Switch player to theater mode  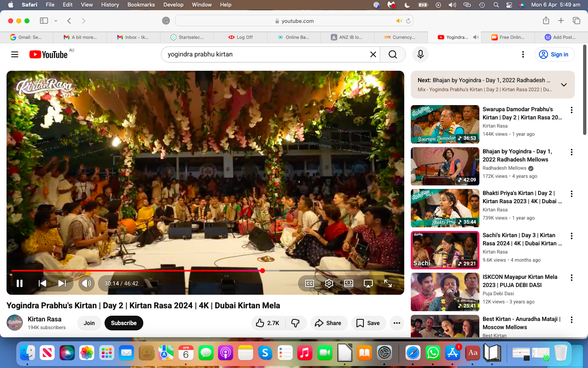[x=349, y=283]
